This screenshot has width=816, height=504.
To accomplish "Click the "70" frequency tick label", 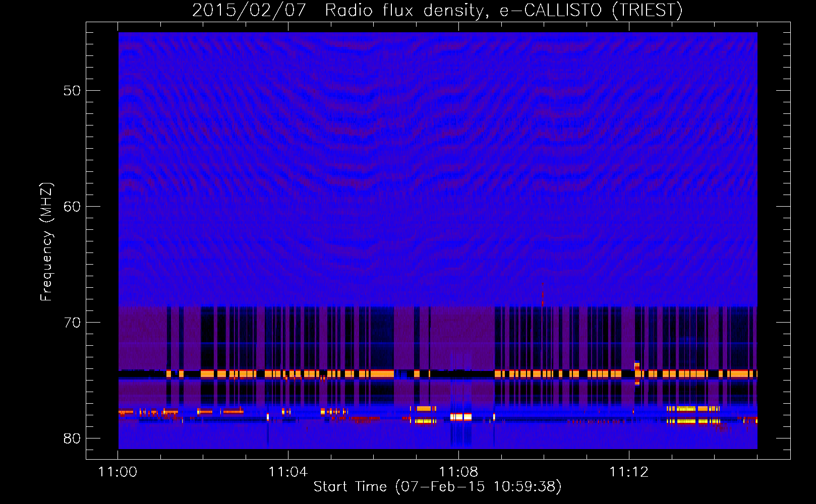I will pyautogui.click(x=72, y=323).
